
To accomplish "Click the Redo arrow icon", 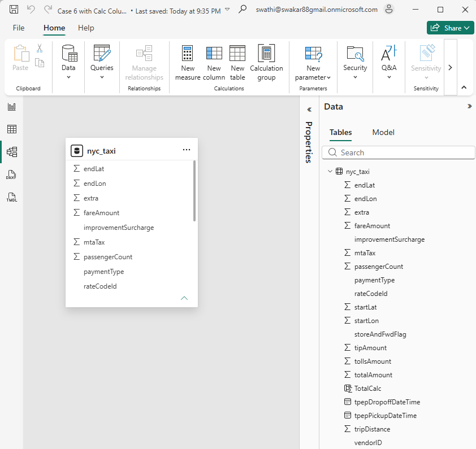I will click(48, 10).
